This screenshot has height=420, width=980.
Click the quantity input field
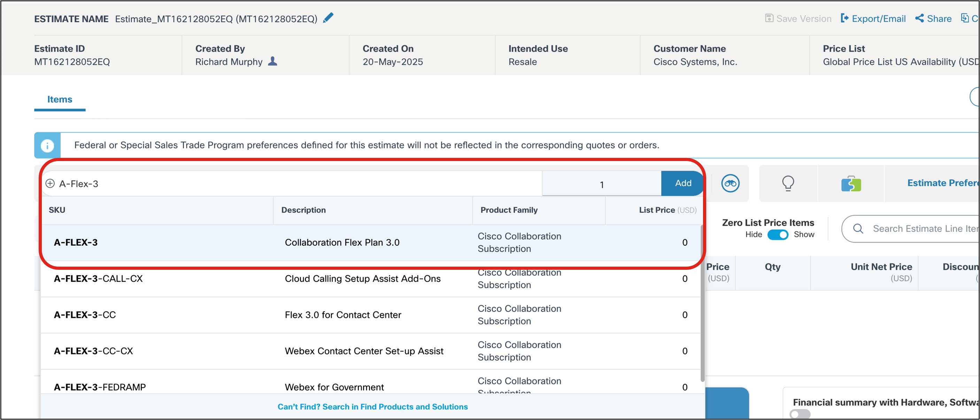coord(601,184)
